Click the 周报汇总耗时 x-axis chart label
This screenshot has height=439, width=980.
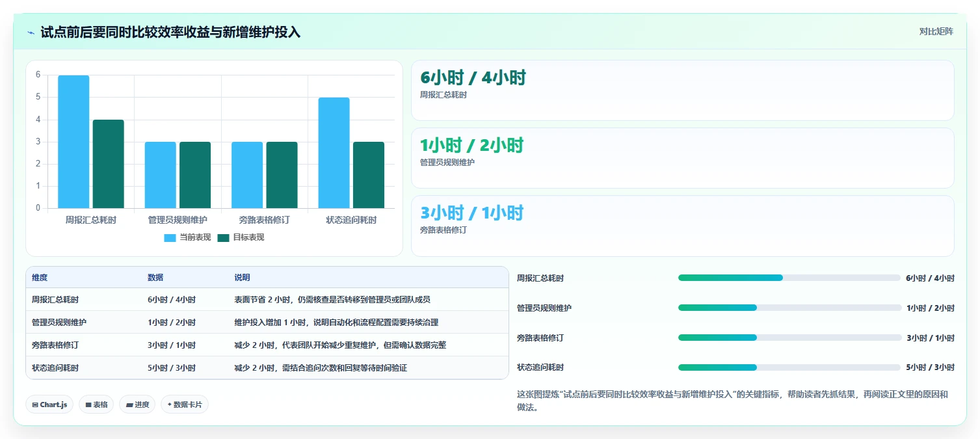tap(91, 220)
